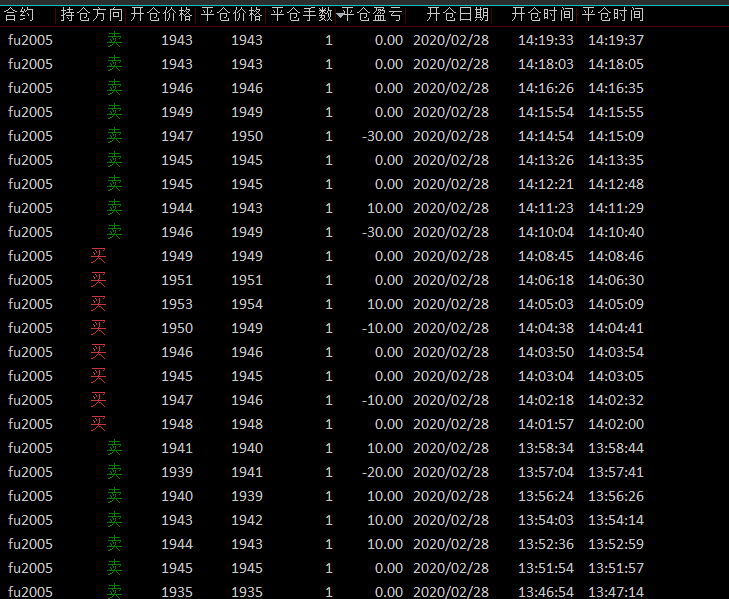Click the 平仓时间 column header
Screen dimensions: 729x599
(x=613, y=14)
